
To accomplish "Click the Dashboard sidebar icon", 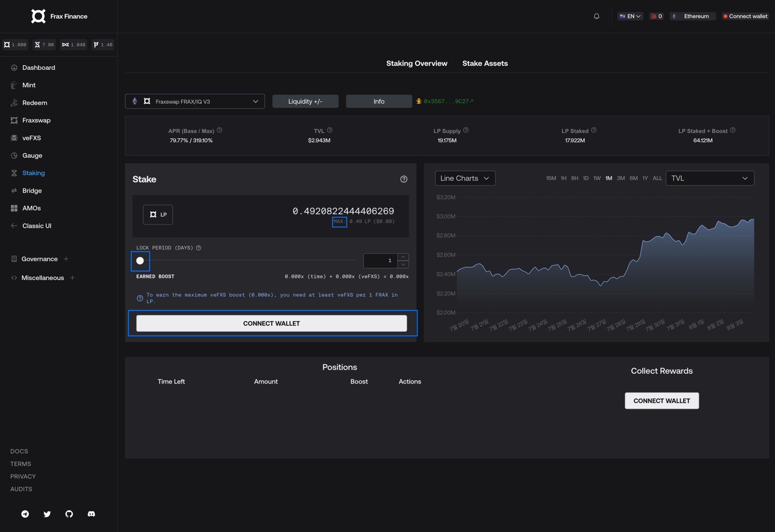I will pyautogui.click(x=14, y=68).
